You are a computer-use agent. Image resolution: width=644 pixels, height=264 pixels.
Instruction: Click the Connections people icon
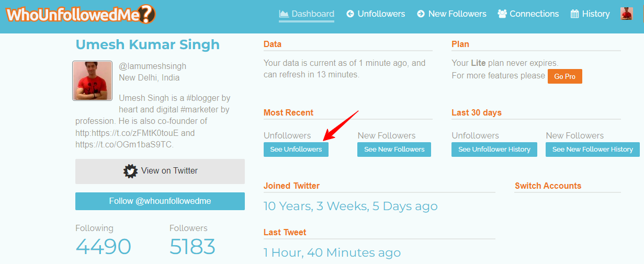(502, 14)
